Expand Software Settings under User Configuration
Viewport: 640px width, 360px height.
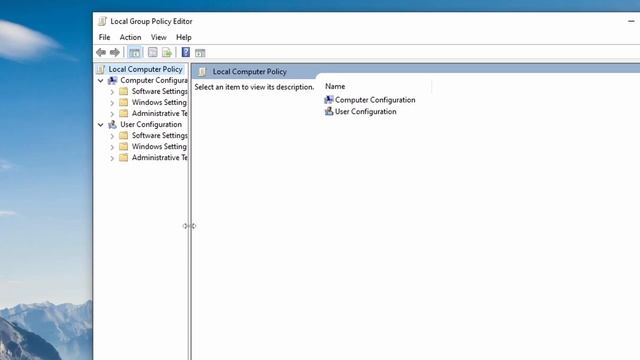click(112, 136)
